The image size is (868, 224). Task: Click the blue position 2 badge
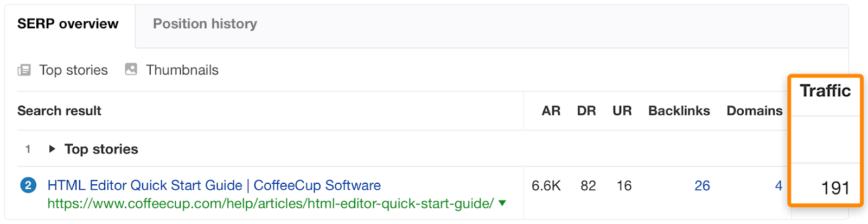click(28, 185)
